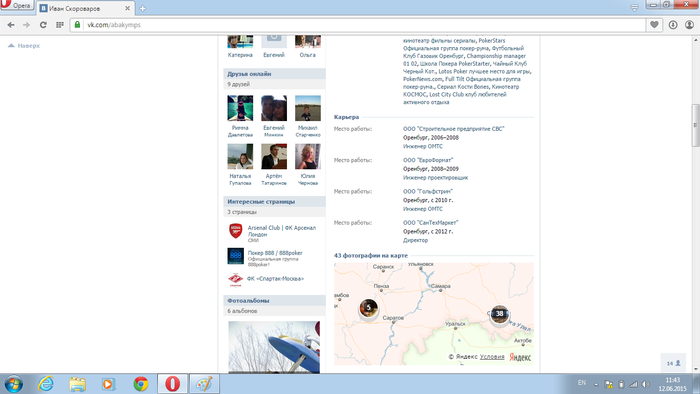The width and height of the screenshot is (700, 394).
Task: Launch Google Chrome from taskbar
Action: (x=141, y=384)
